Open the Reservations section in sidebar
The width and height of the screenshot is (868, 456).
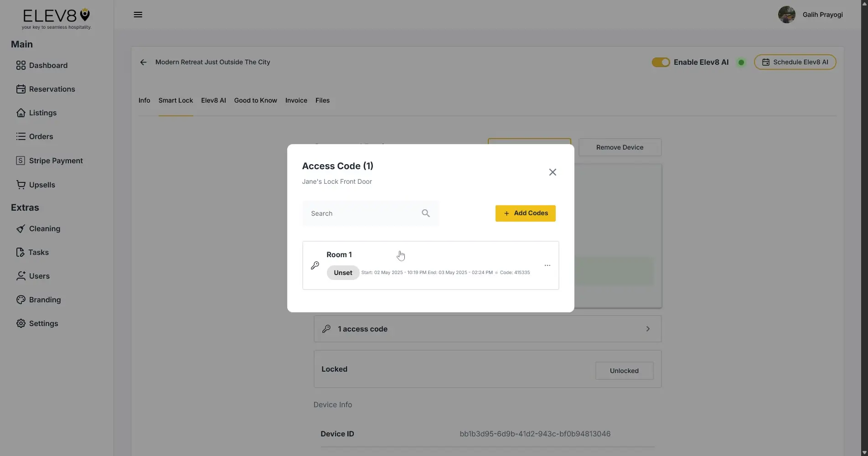pyautogui.click(x=52, y=89)
